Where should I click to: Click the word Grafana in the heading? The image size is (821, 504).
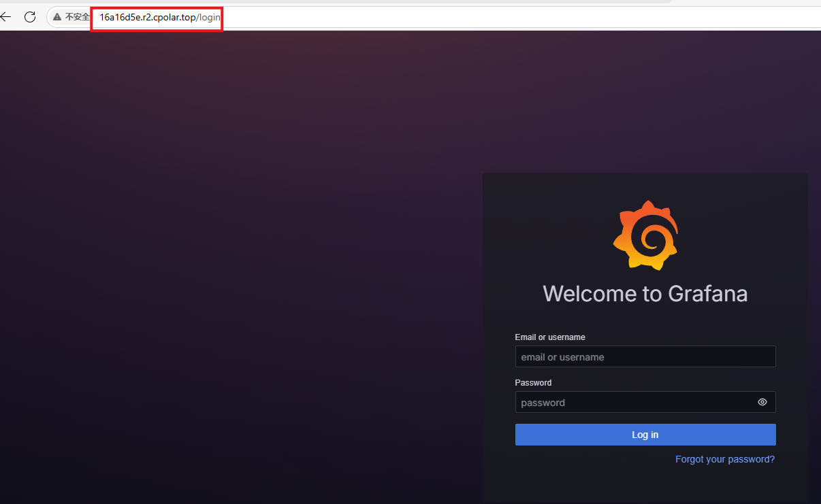tap(707, 294)
